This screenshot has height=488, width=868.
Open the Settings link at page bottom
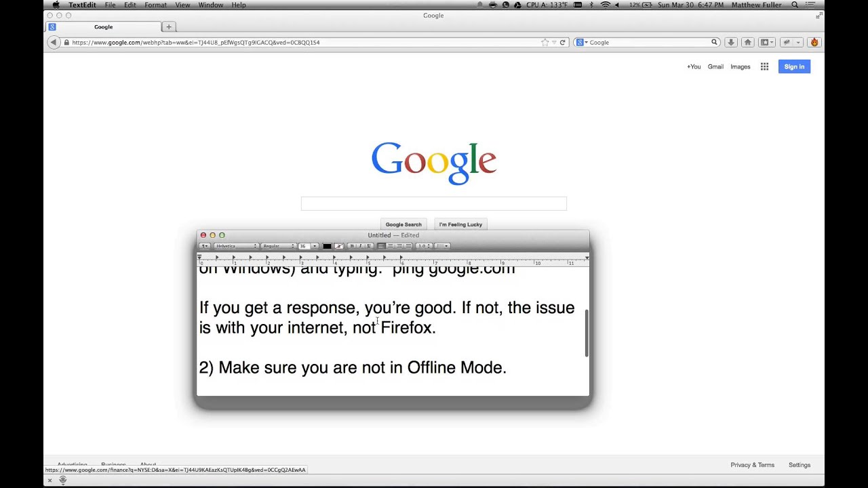coord(800,465)
